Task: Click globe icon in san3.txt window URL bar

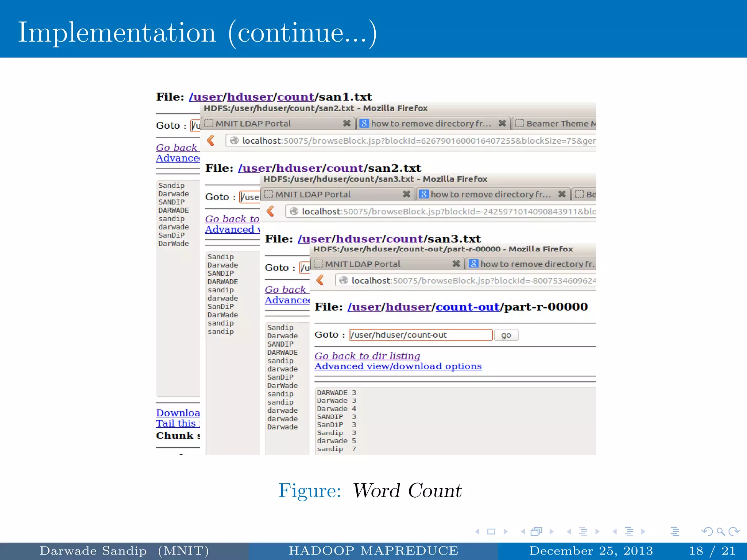Action: pyautogui.click(x=294, y=211)
